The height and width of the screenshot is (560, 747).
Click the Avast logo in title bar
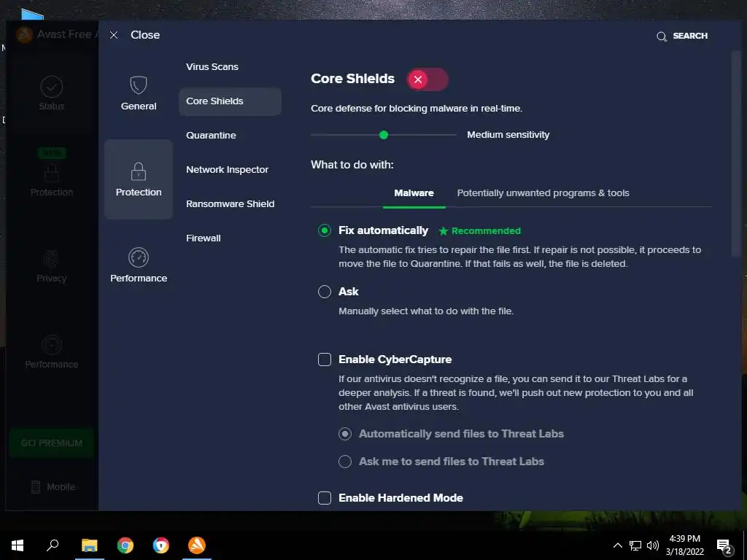(x=25, y=34)
